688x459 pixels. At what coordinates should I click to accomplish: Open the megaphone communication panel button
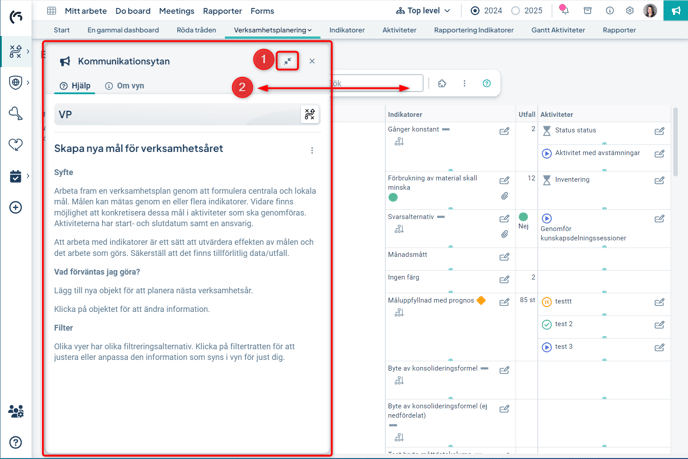[675, 11]
